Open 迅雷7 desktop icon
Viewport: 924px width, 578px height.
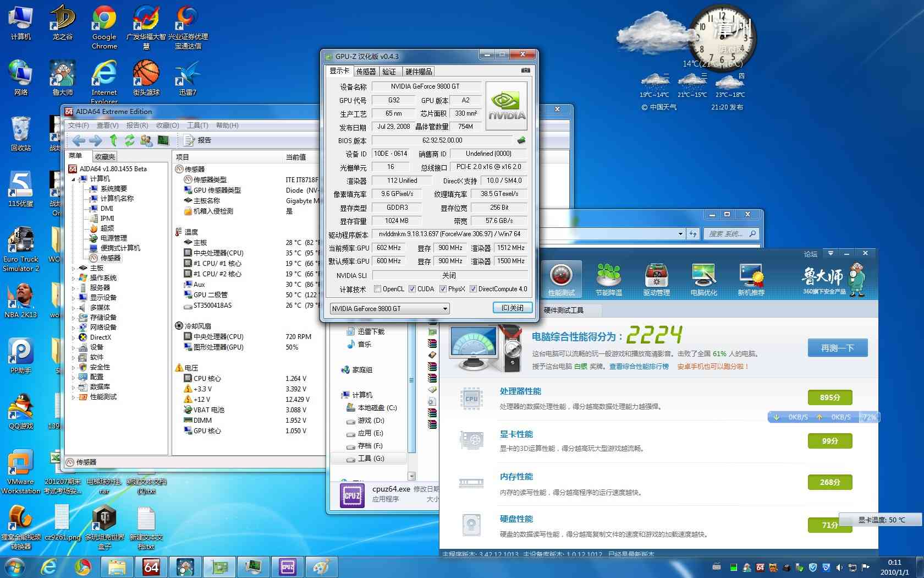point(188,78)
